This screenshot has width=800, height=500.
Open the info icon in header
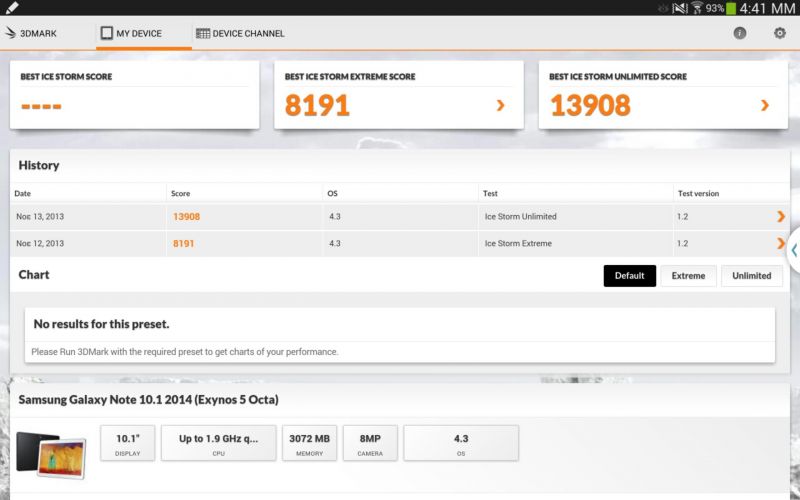pos(740,33)
